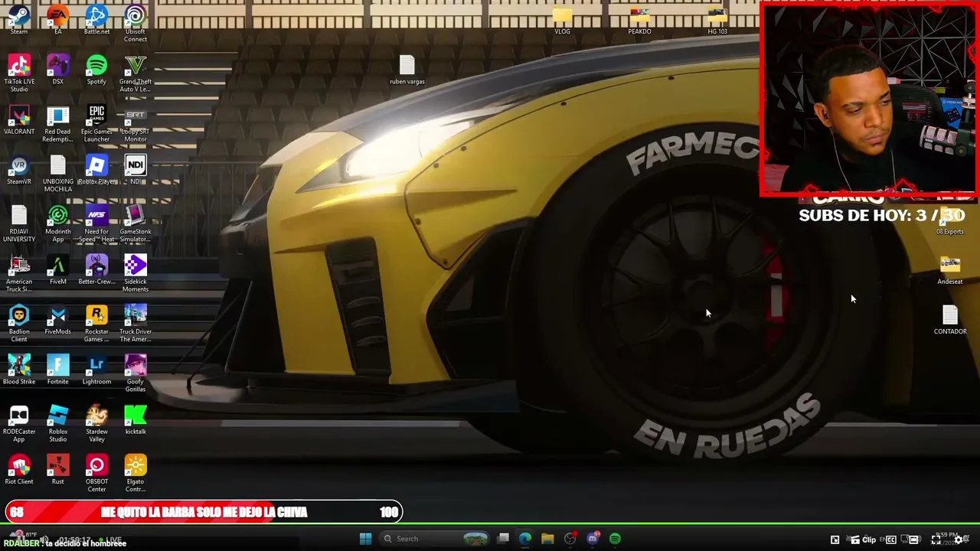Select the GameStonk Simulator shortcut
This screenshot has width=980, height=551.
coord(136,224)
